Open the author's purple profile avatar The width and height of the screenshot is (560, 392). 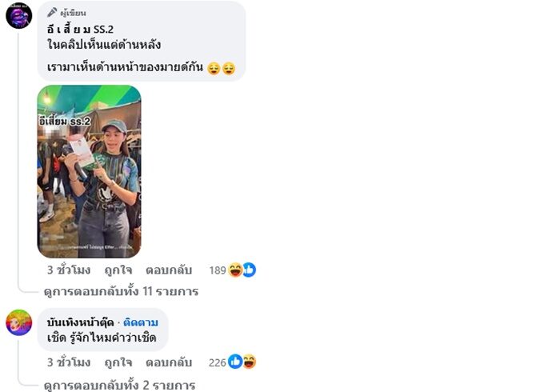click(x=19, y=15)
